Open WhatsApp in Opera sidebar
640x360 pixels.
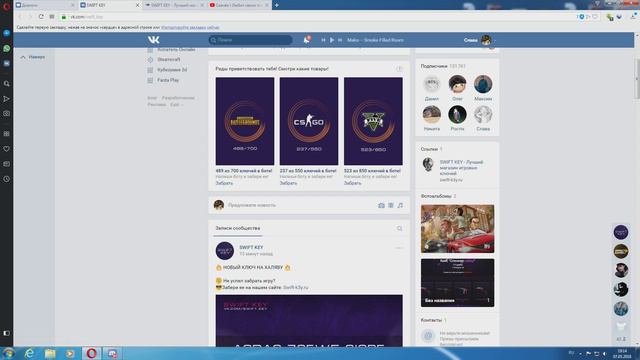pos(7,48)
